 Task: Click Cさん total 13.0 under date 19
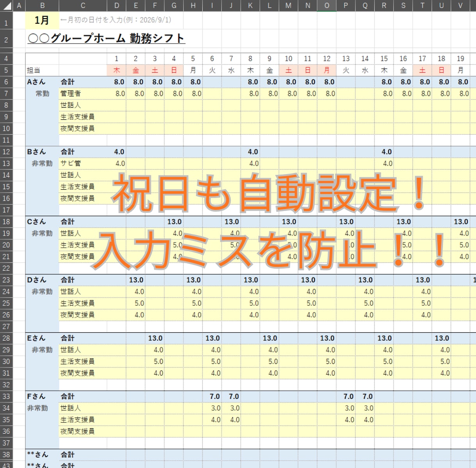[461, 222]
